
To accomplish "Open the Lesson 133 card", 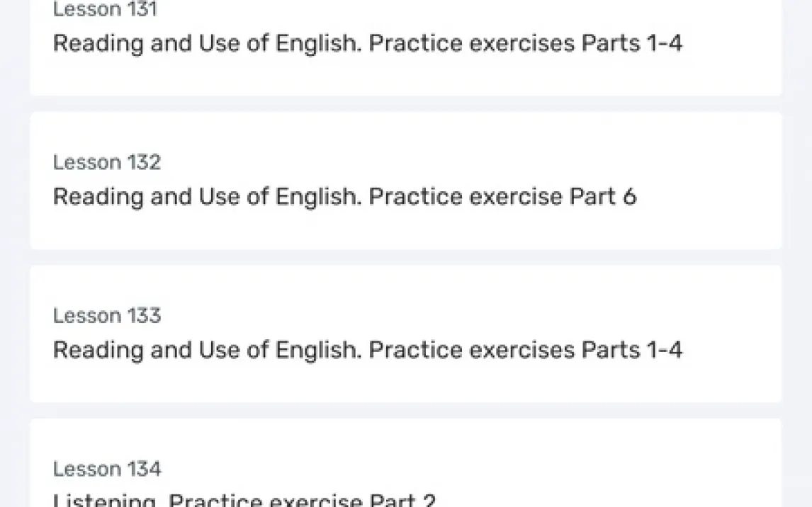I will click(405, 334).
